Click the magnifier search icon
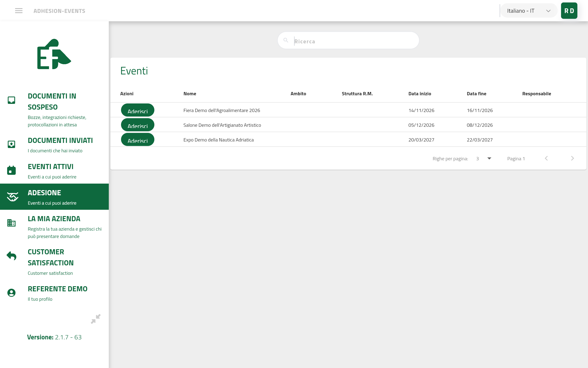The height and width of the screenshot is (368, 588). (286, 40)
